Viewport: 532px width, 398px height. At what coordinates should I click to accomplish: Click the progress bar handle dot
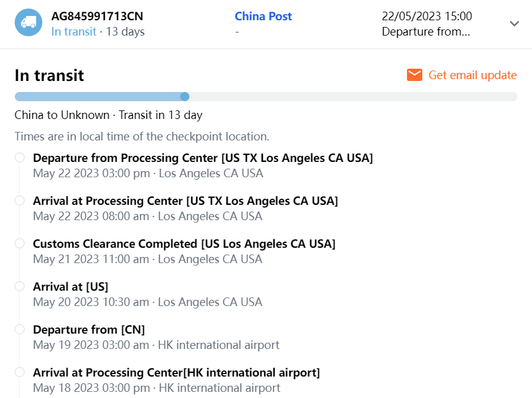184,96
